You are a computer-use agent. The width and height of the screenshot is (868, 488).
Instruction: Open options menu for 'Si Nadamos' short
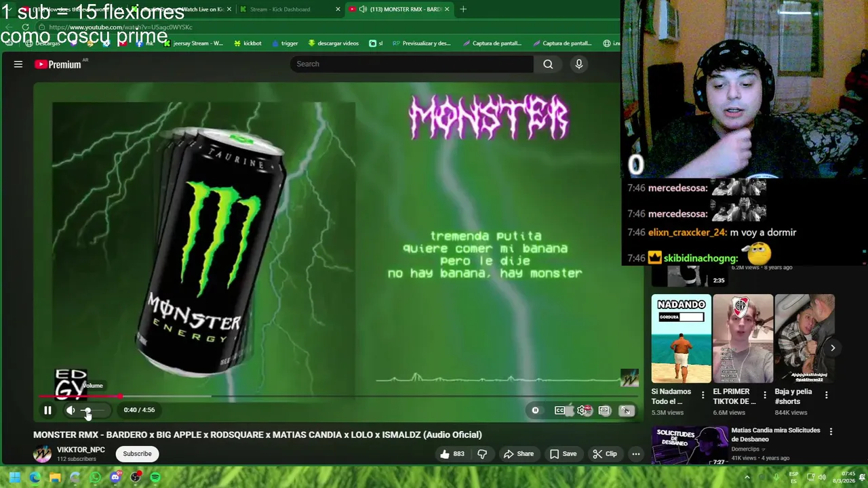point(703,394)
